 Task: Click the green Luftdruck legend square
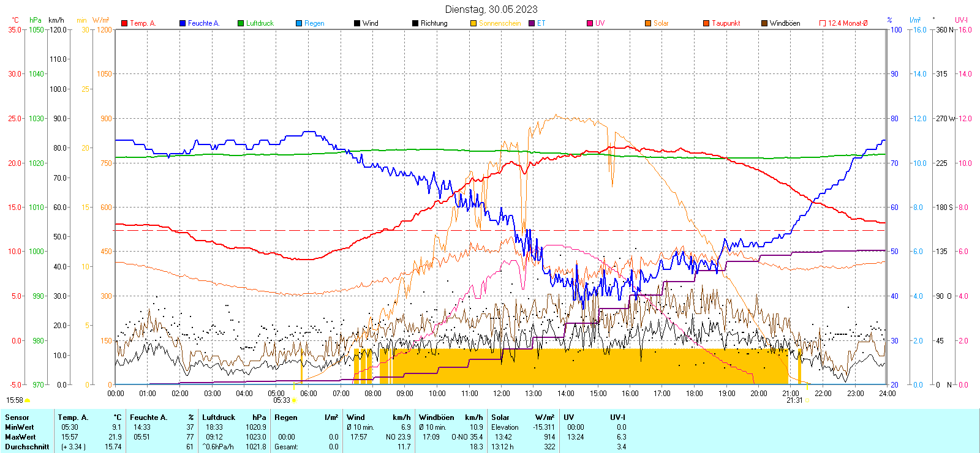241,23
